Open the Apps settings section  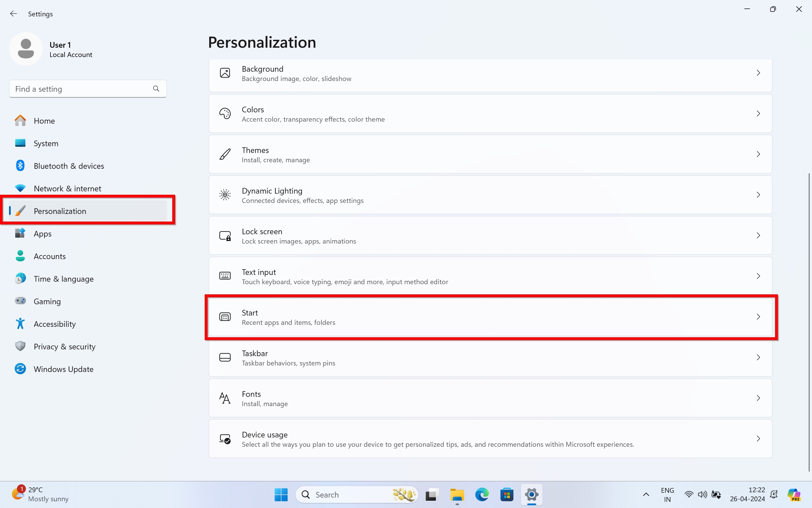click(88, 233)
